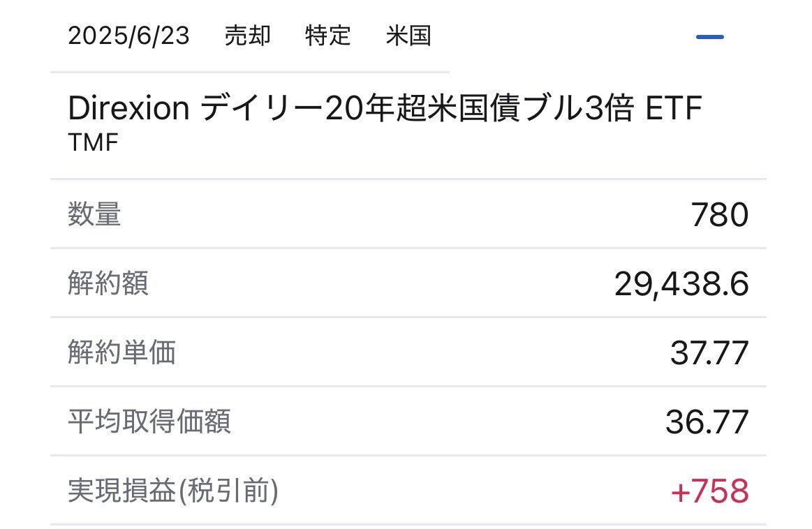This screenshot has height=529, width=812.
Task: Click the 数字 3倍 portion of the ETF title
Action: point(609,108)
